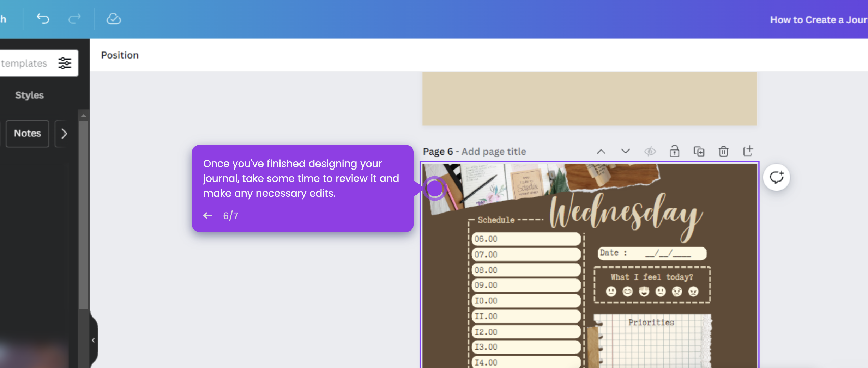This screenshot has width=868, height=368.
Task: Delete Page 6
Action: click(x=723, y=151)
